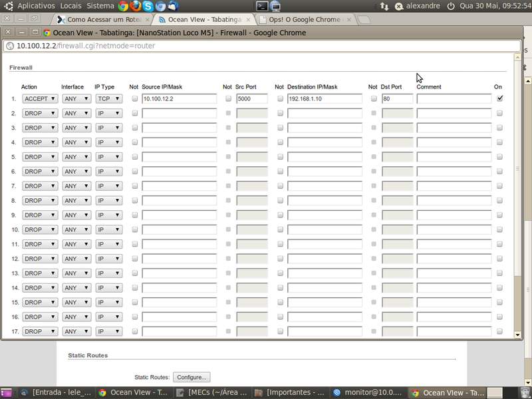This screenshot has height=399, width=532.
Task: Toggle Not for Source IP in rule 1
Action: pyautogui.click(x=135, y=98)
